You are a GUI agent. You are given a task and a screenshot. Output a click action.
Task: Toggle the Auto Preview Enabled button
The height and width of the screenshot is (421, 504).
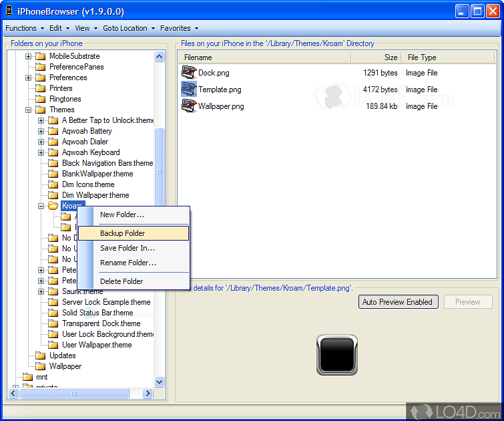(x=398, y=302)
